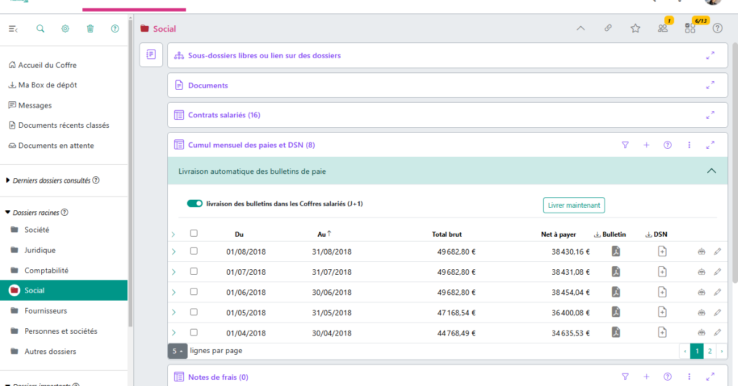Sort table by Au column
Viewport: 738px width, 386px height.
tap(324, 234)
